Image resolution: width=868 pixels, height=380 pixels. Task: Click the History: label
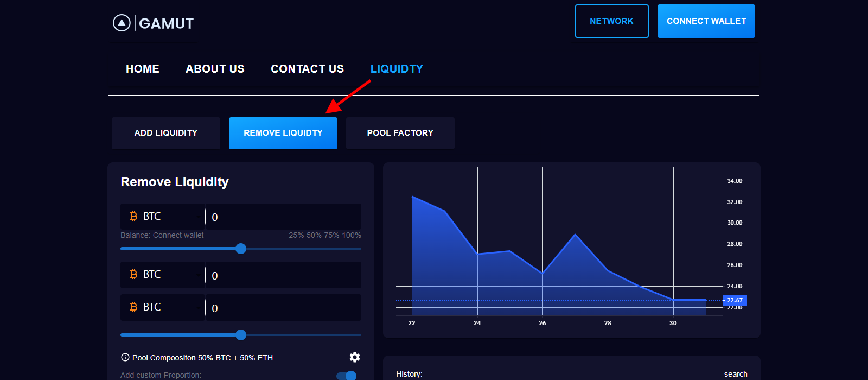click(x=409, y=374)
